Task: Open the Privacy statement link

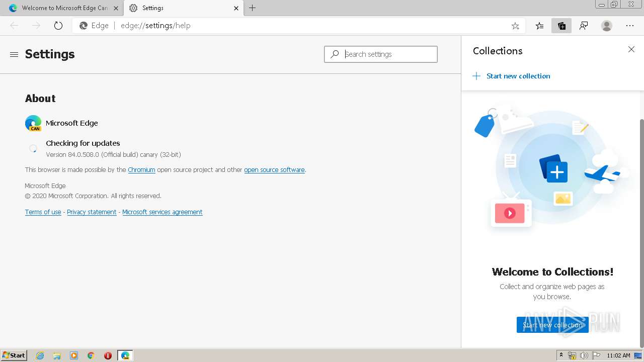Action: coord(92,212)
